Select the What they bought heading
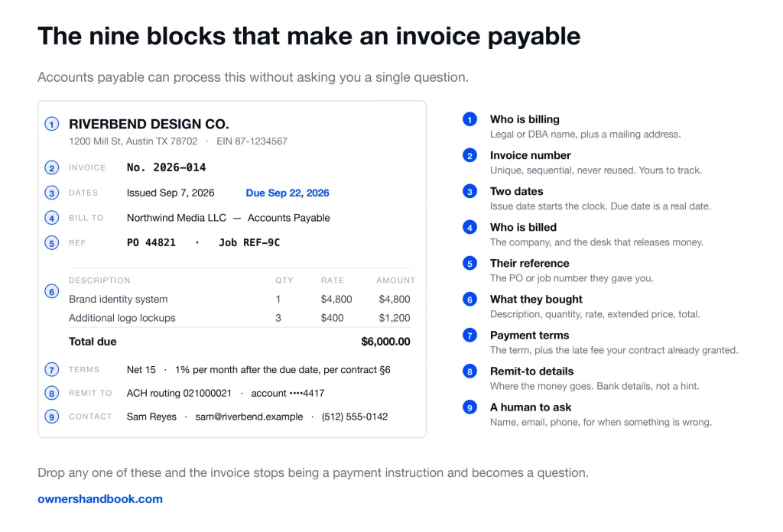This screenshot has width=783, height=532. (536, 300)
